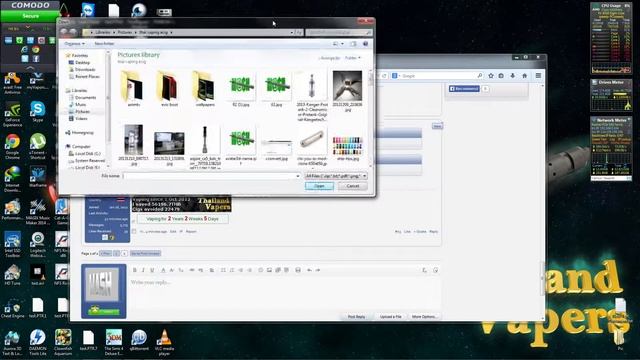Open uTorrent desktop shortcut

[x=38, y=147]
